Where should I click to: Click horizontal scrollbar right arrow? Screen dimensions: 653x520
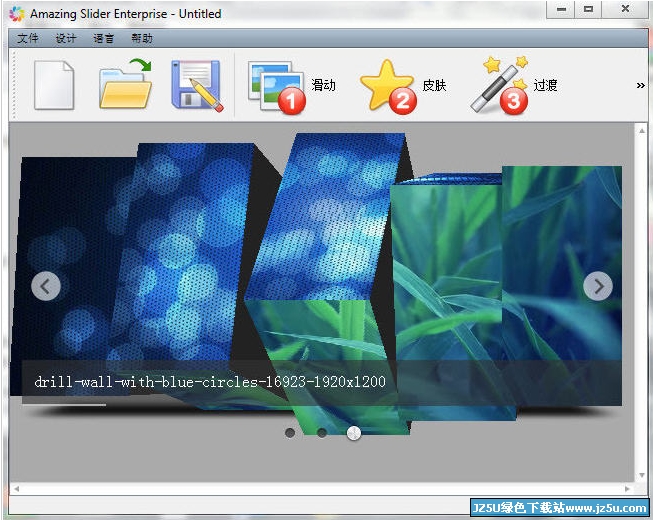point(627,489)
